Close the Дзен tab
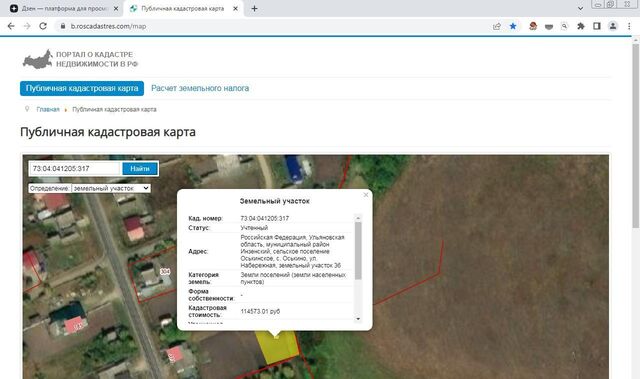Viewport: 640px width, 379px height. pos(116,9)
